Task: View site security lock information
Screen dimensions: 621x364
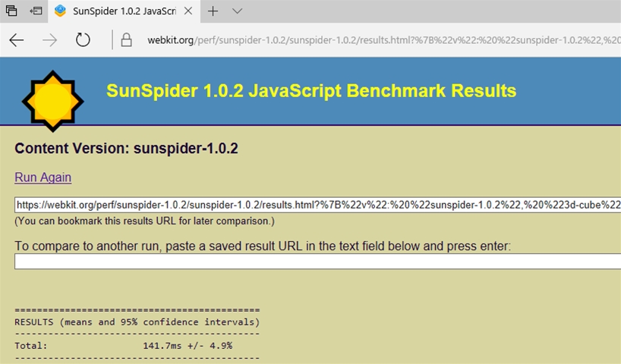Action: click(126, 40)
